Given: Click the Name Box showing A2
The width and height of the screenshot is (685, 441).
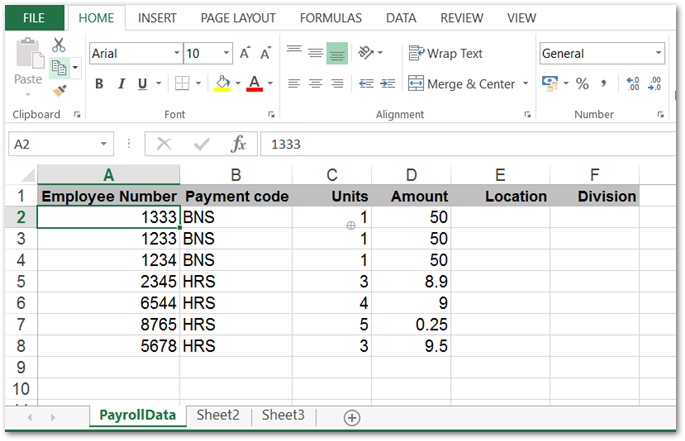Looking at the screenshot, I should click(x=50, y=145).
